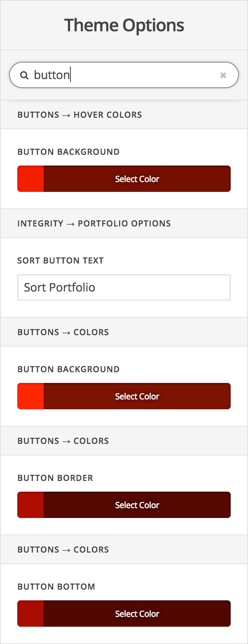The width and height of the screenshot is (248, 644).
Task: Click the first BUTTONS → COLORS section header
Action: pos(63,332)
